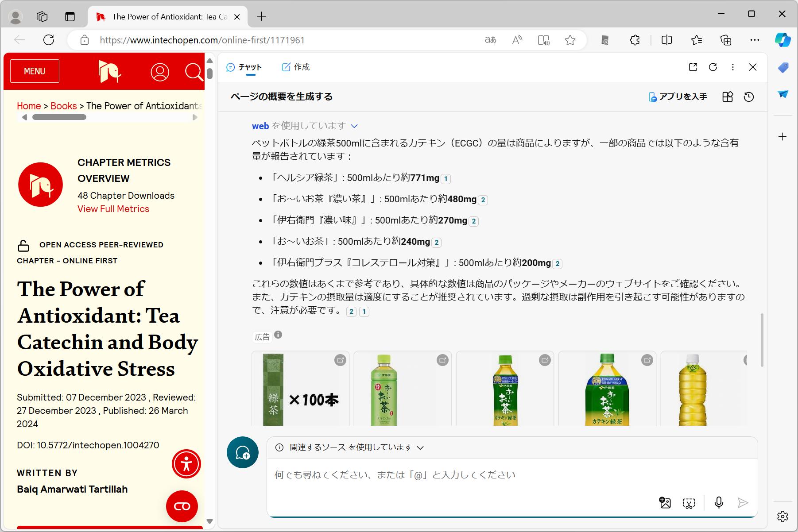
Task: Open IntechOpen user account icon
Action: [x=160, y=72]
